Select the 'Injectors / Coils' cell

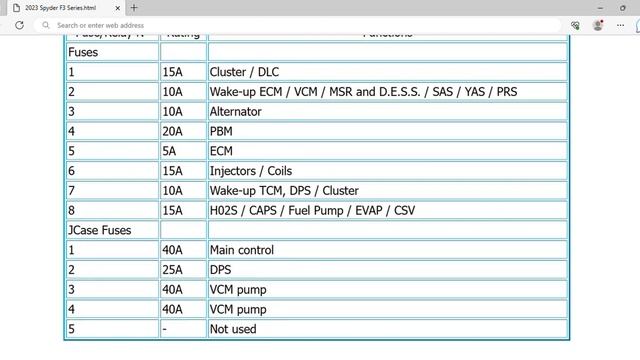pos(388,171)
